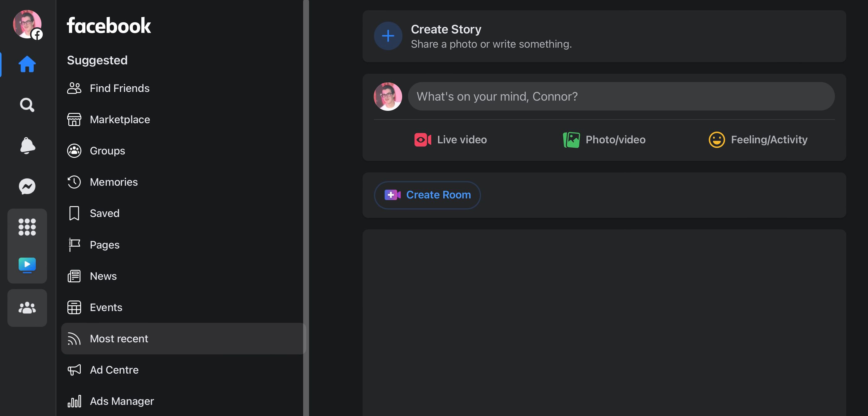Open the Watch video icon
This screenshot has width=868, height=416.
pos(27,265)
